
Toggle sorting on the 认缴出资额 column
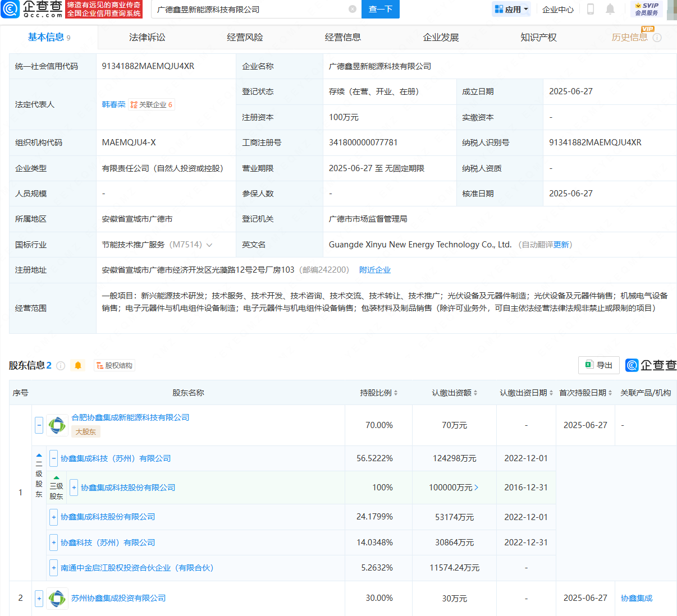pyautogui.click(x=475, y=393)
